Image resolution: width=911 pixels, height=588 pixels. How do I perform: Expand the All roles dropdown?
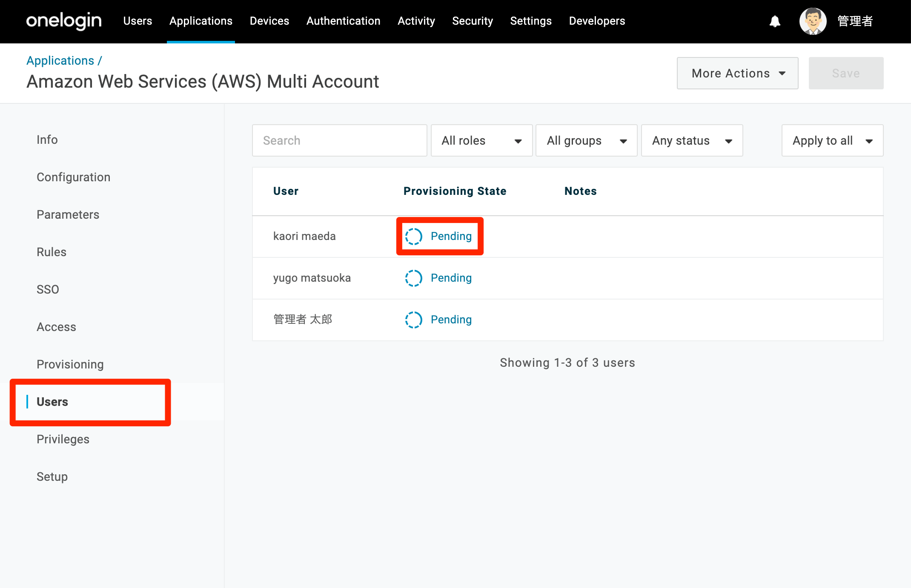481,140
